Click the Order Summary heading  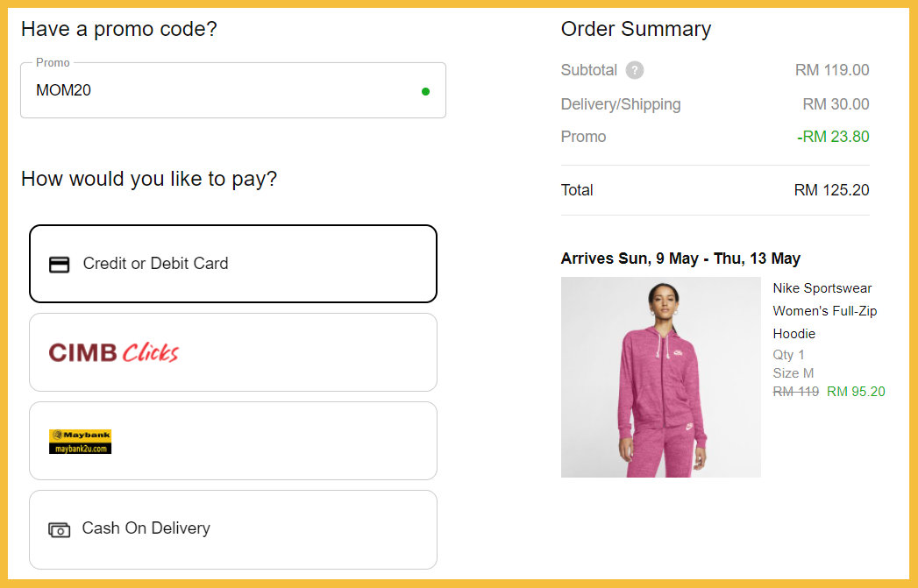[636, 29]
